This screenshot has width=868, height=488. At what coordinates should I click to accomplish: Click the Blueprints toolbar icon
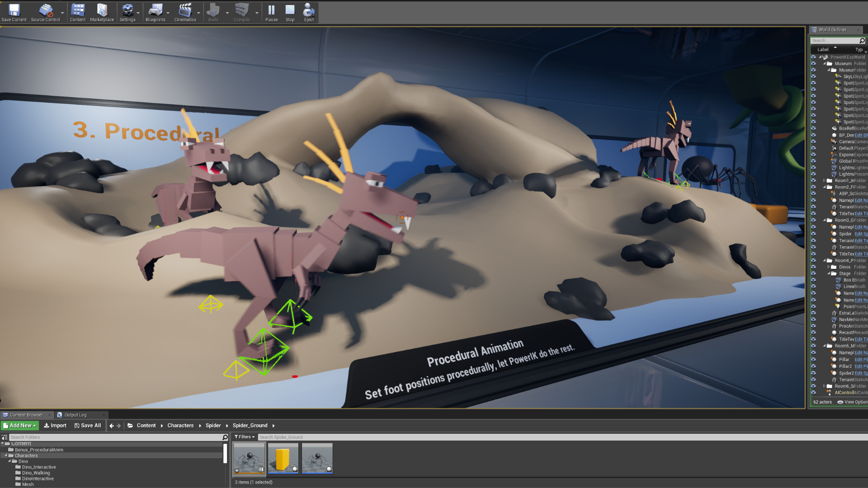pos(155,12)
